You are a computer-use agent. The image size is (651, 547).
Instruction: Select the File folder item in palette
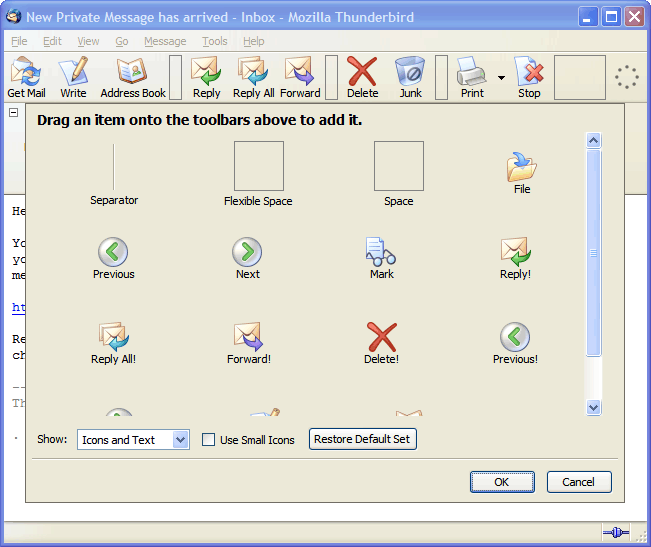pos(522,173)
